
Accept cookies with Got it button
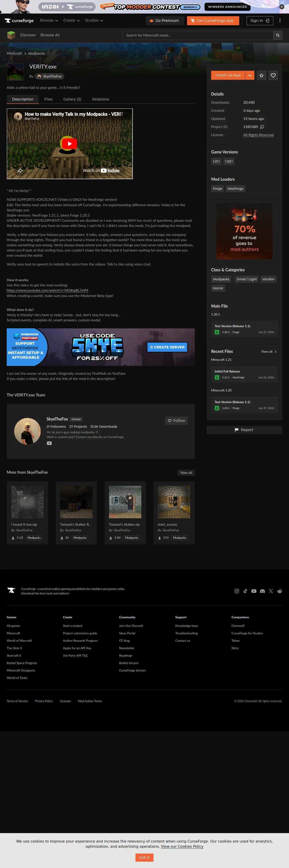pos(144,858)
